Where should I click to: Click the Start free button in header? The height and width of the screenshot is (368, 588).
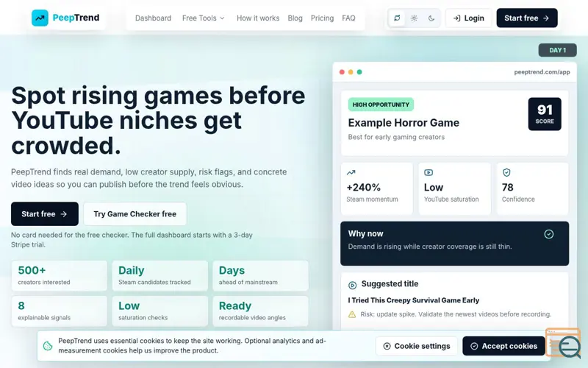[x=527, y=18]
